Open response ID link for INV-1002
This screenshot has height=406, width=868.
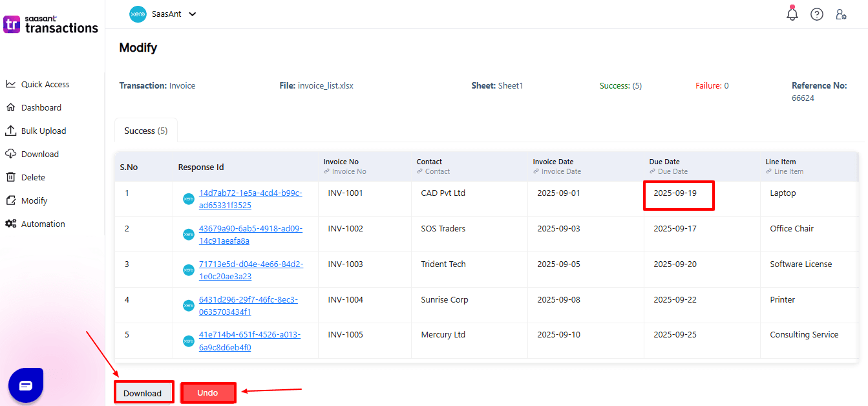[x=250, y=234]
